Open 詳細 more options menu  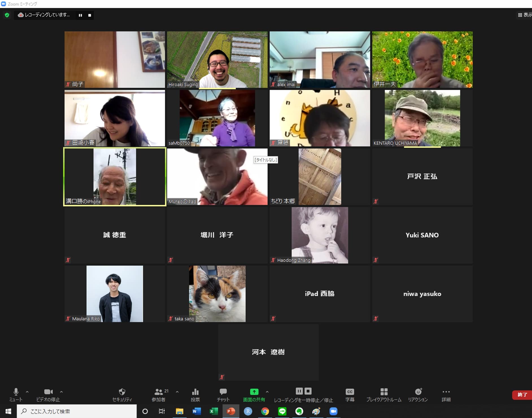coord(446,395)
